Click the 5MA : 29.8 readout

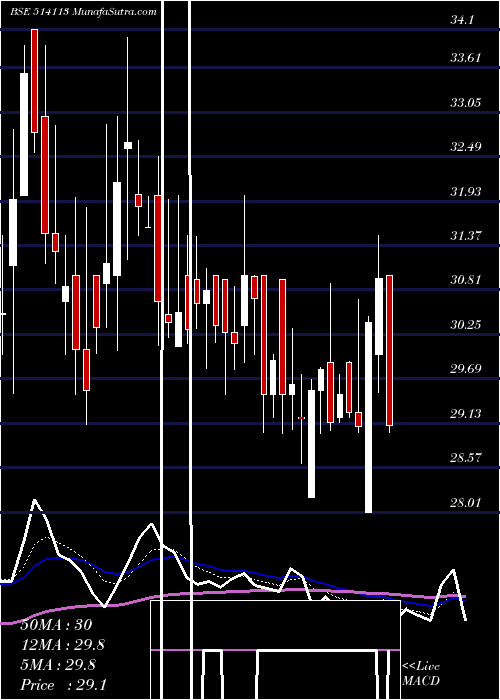coord(58,665)
